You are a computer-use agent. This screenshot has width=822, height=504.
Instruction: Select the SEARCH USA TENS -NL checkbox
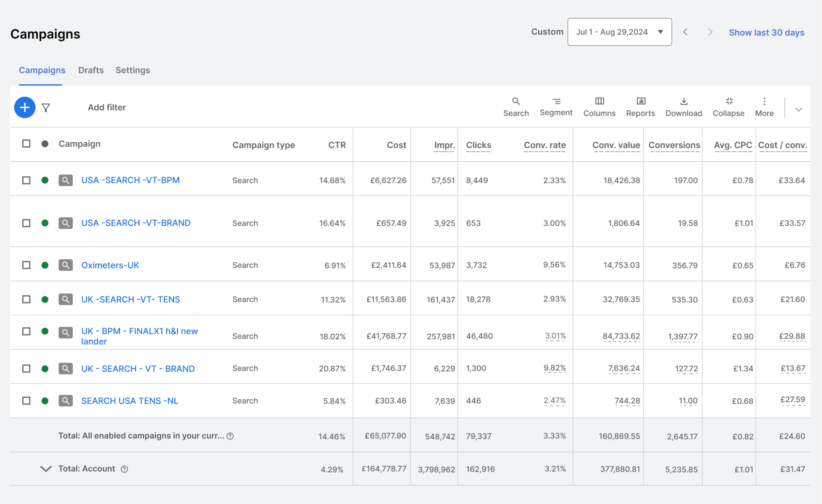pos(27,401)
